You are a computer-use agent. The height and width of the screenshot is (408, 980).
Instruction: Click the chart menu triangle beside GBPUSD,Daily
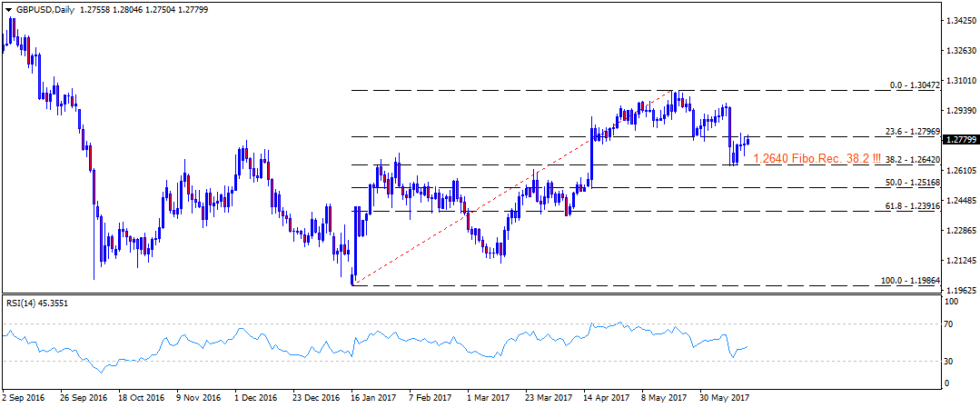click(7, 7)
